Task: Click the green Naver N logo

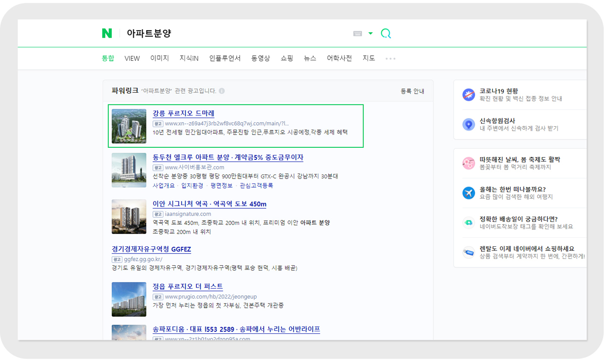Action: (107, 33)
